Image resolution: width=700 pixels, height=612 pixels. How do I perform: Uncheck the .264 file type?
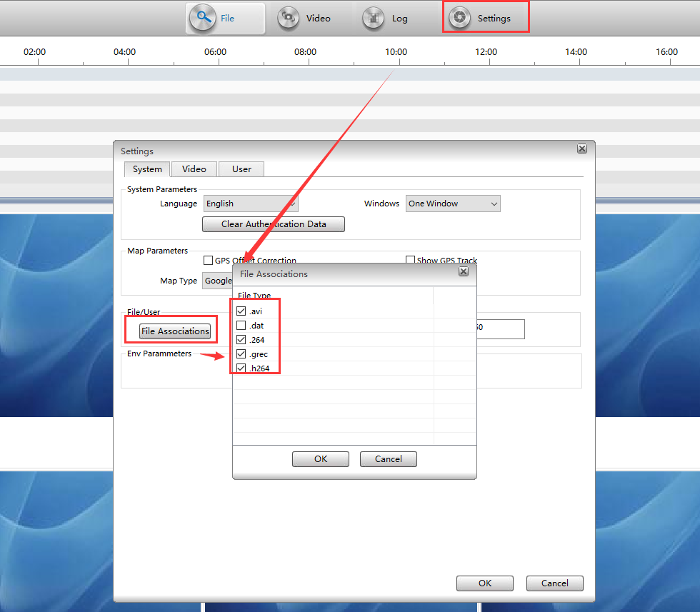pyautogui.click(x=241, y=340)
